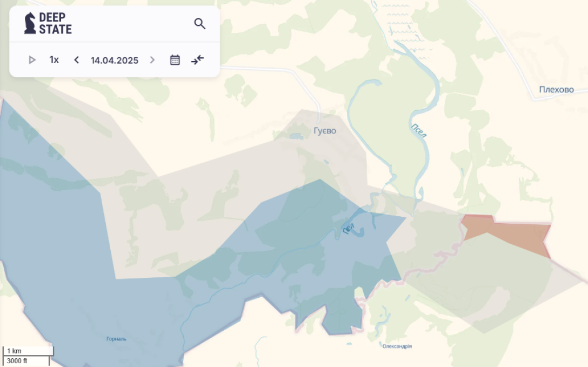Open the calendar date picker icon
588x367 pixels.
click(175, 60)
